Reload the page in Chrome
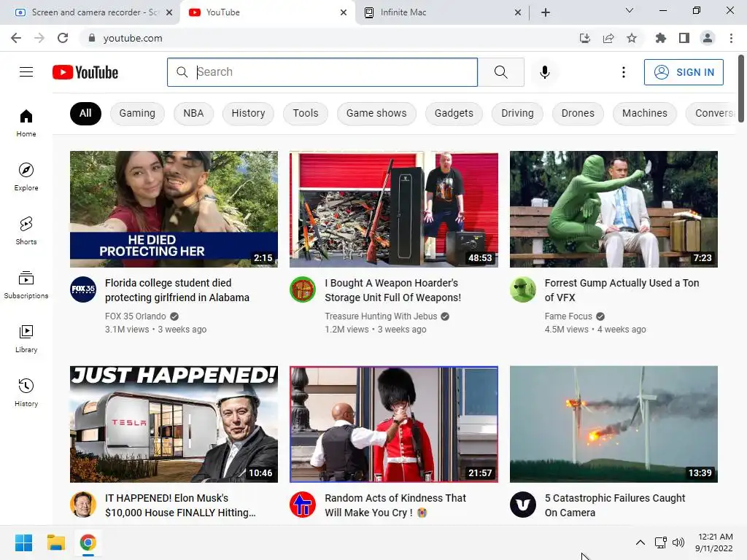The image size is (747, 560). click(x=63, y=38)
